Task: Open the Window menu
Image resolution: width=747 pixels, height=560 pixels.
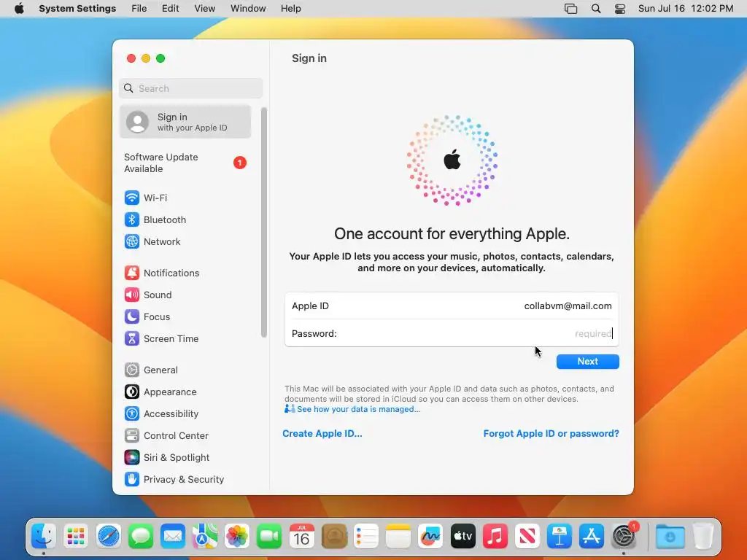Action: tap(248, 9)
